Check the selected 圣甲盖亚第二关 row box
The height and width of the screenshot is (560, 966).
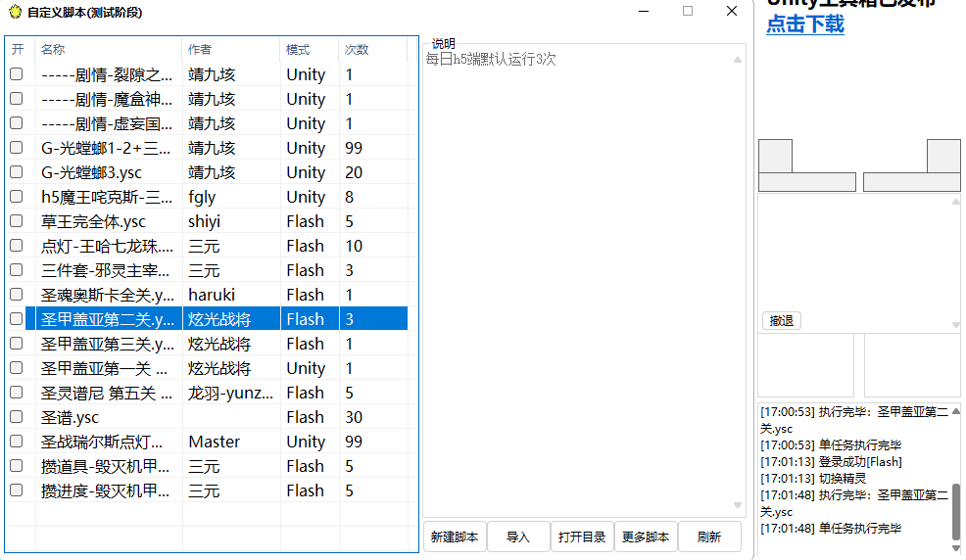(x=17, y=319)
